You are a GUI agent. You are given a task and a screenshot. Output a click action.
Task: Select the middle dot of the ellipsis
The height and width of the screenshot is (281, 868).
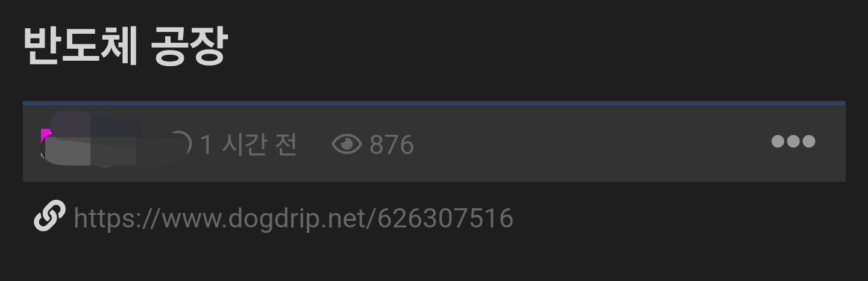[x=793, y=141]
